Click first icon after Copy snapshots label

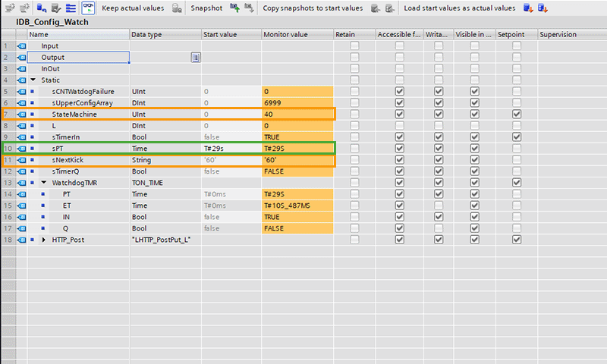click(x=374, y=8)
